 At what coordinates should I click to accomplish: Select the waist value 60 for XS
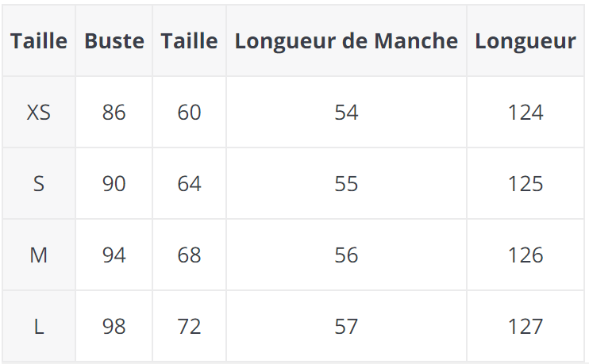tap(189, 113)
